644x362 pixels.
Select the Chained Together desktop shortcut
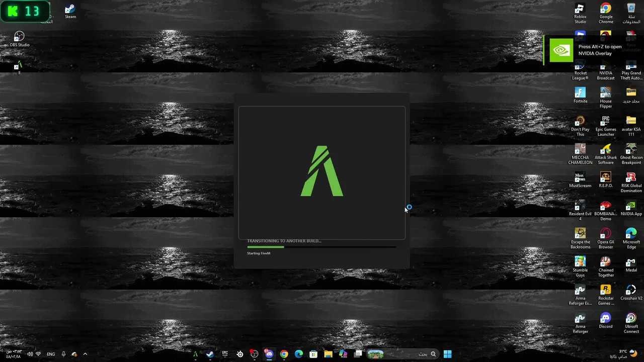pyautogui.click(x=606, y=267)
